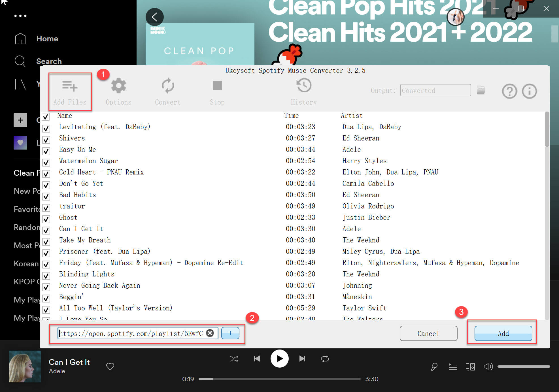Viewport: 559px width, 392px height.
Task: Open conversion History
Action: [304, 86]
